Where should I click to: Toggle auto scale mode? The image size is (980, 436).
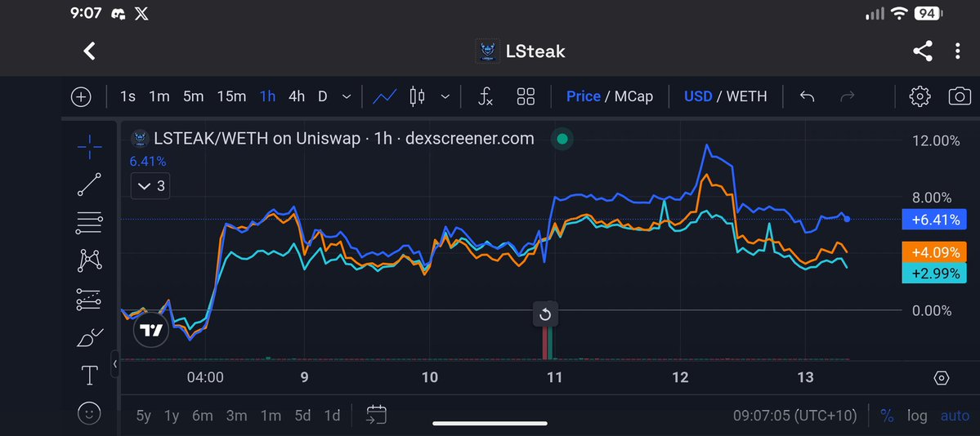pyautogui.click(x=955, y=416)
